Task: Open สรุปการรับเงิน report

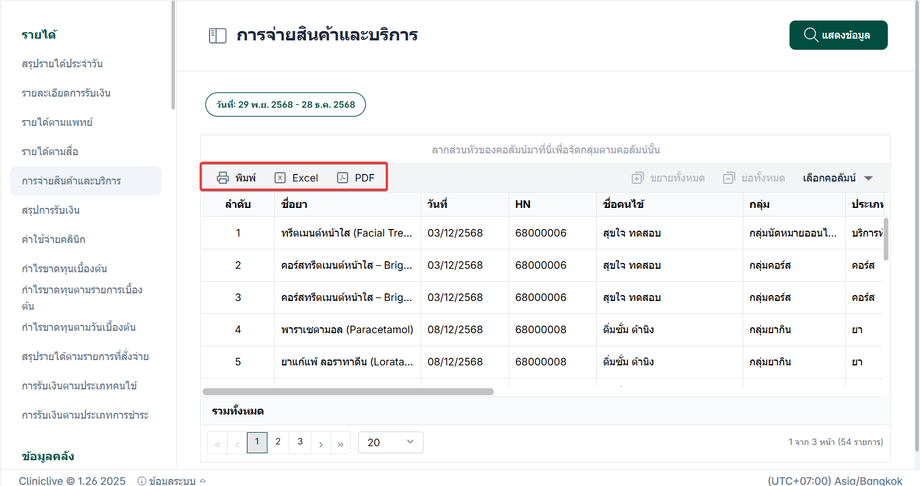Action: pyautogui.click(x=50, y=210)
